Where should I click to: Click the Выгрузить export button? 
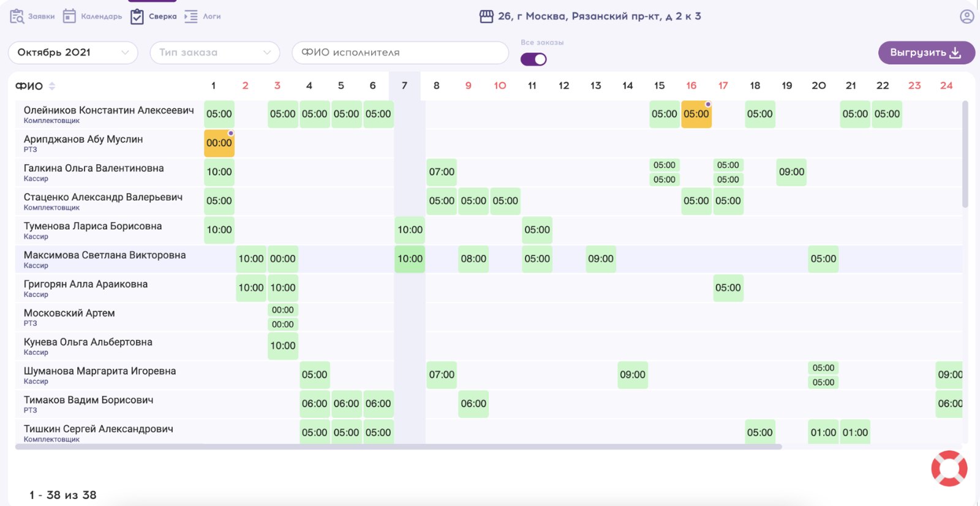927,53
